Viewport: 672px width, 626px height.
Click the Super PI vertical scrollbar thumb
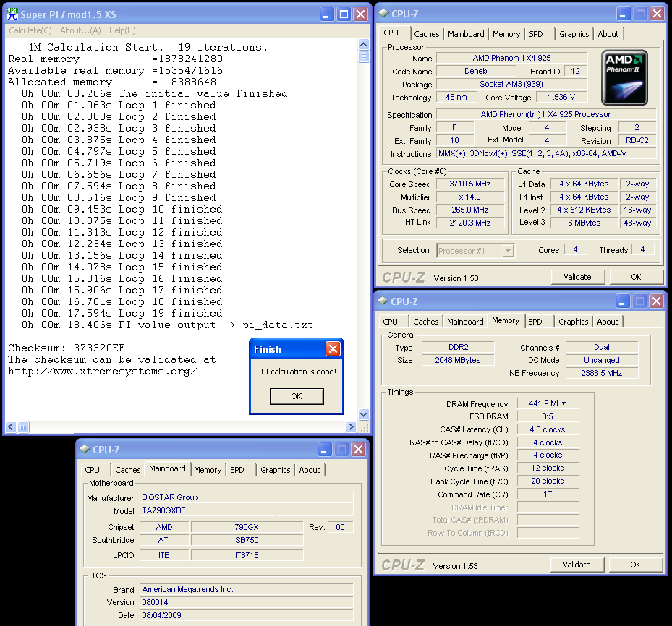coord(363,56)
